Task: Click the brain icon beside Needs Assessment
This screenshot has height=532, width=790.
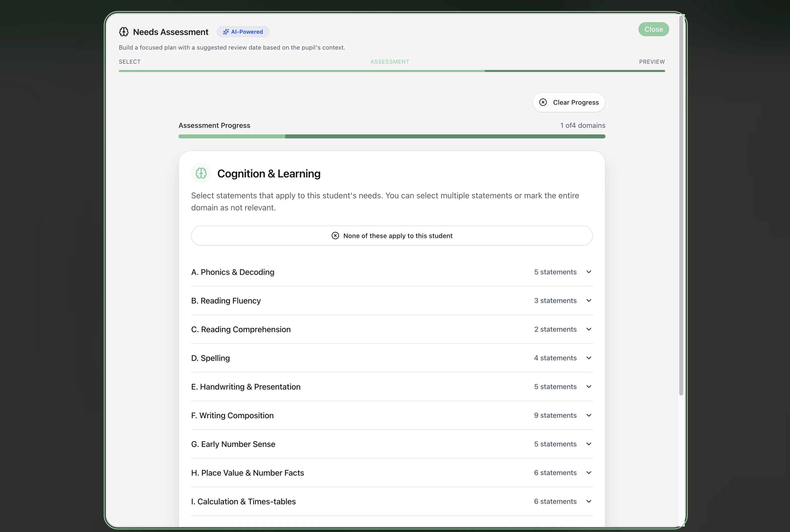Action: coord(124,32)
